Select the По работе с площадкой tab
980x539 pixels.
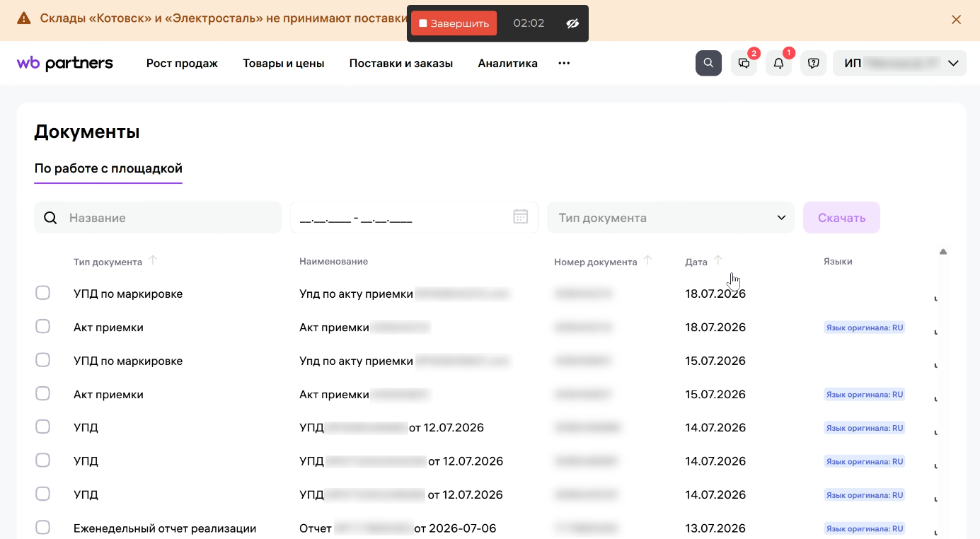[x=108, y=168]
